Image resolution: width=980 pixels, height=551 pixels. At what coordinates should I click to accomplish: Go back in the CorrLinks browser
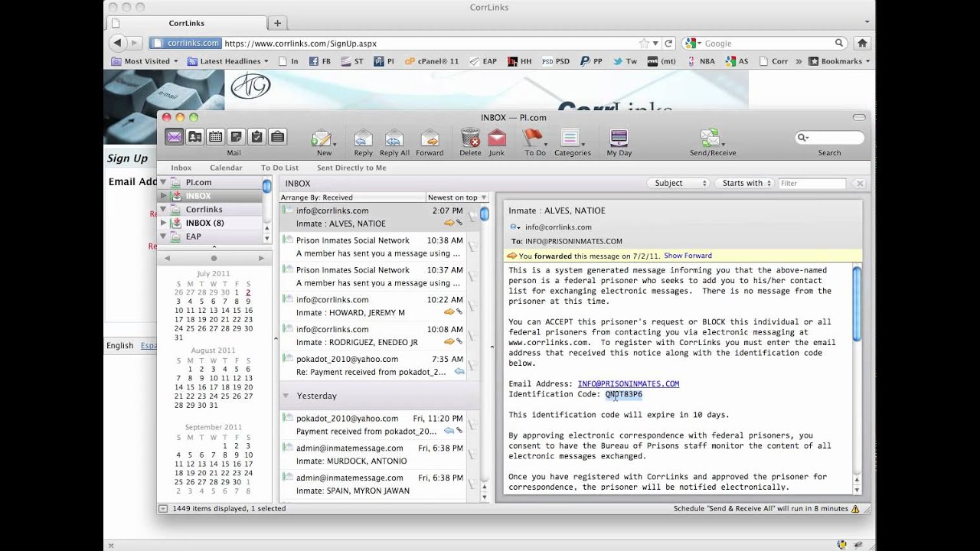click(x=118, y=44)
